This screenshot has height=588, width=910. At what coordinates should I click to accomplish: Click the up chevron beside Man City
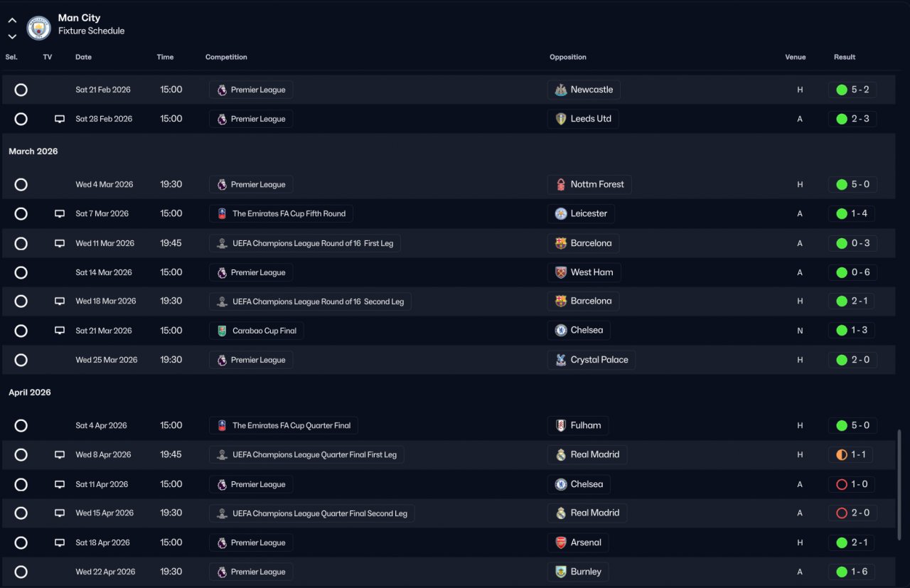tap(12, 21)
